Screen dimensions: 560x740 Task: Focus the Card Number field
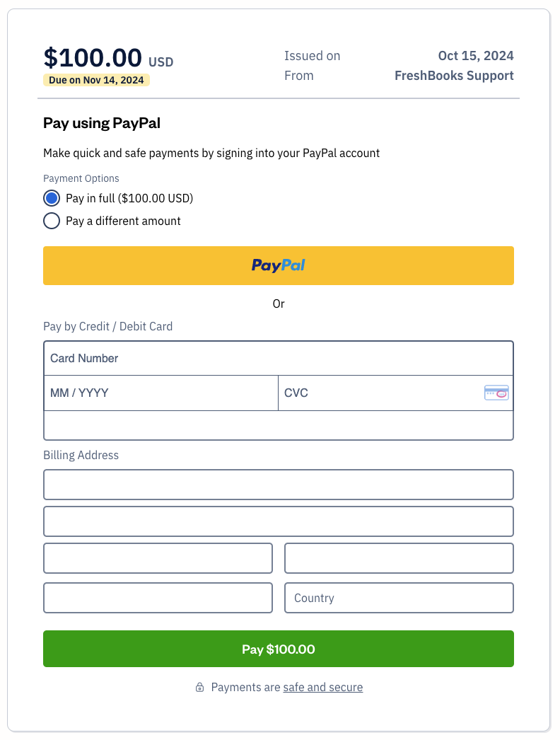coord(279,358)
